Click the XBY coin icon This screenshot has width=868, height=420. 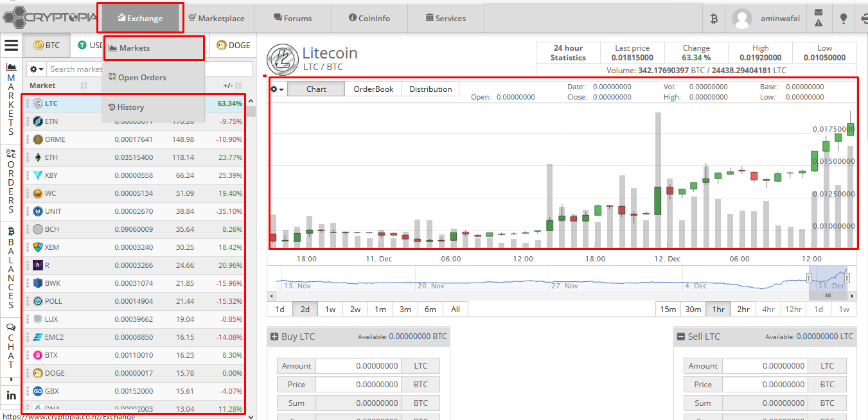click(37, 175)
